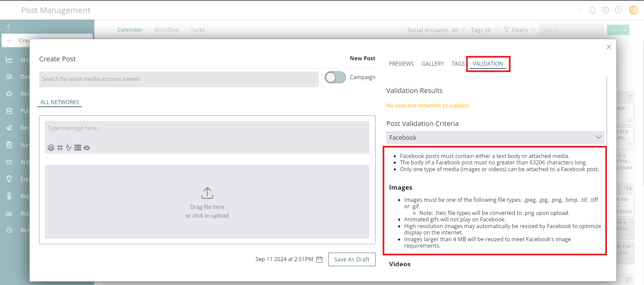The height and width of the screenshot is (285, 644).
Task: Open the bar-chart Reports sidebar icon
Action: (9, 213)
